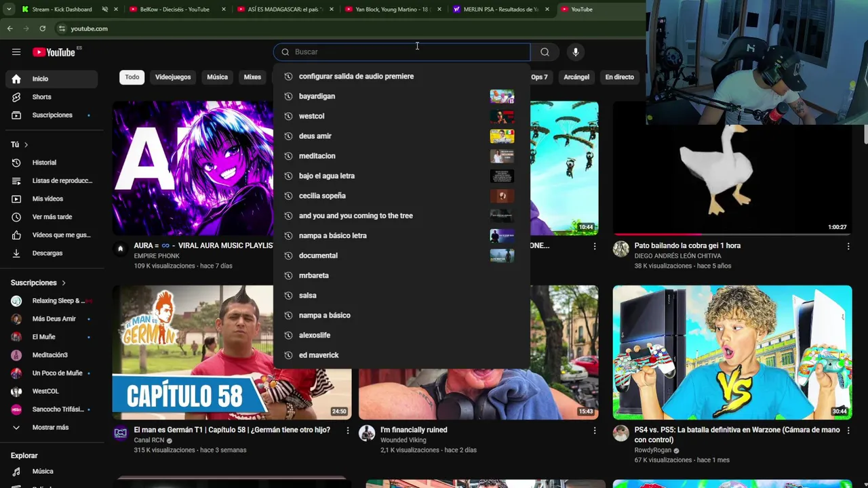Open AURA viral music playlist thumbnail
Viewport: 868px width, 488px height.
[193, 168]
